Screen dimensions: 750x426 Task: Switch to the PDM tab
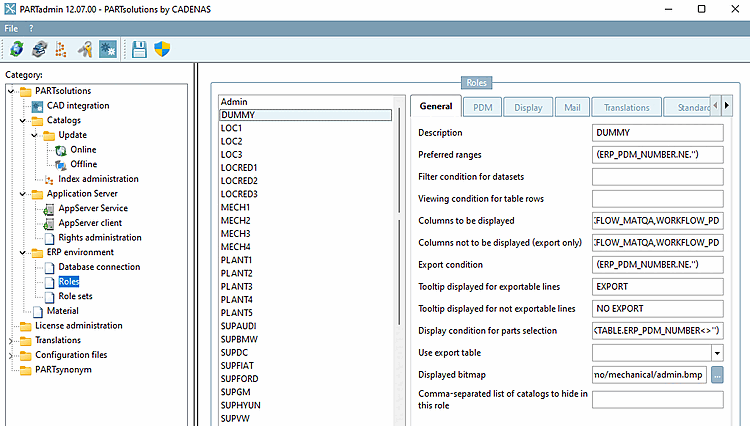[483, 108]
